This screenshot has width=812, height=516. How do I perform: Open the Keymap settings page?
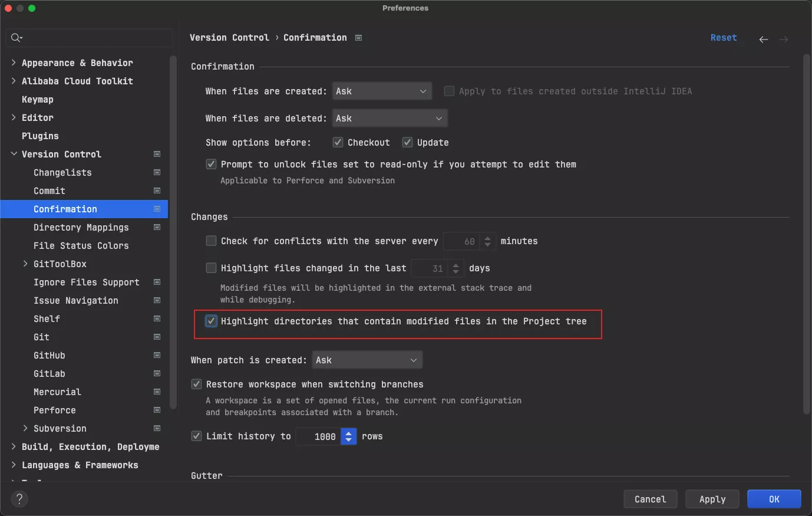point(38,100)
